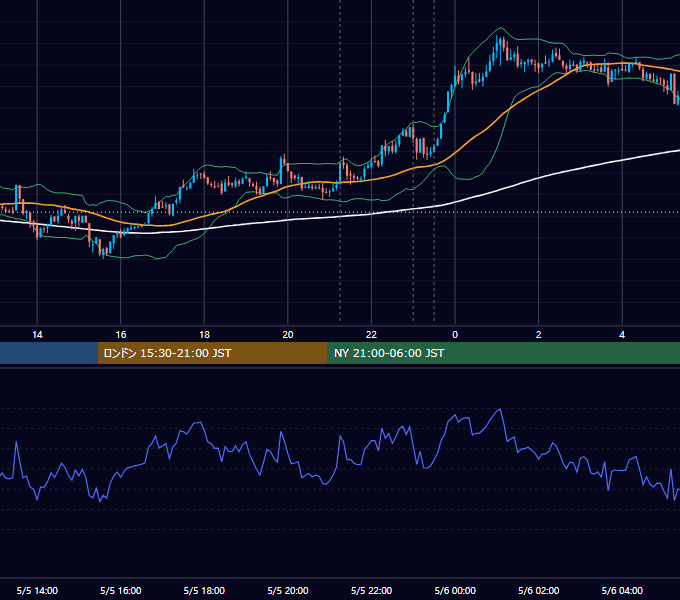Click the London session bar 15:30-21:00 JST
This screenshot has width=680, height=600.
tap(212, 353)
